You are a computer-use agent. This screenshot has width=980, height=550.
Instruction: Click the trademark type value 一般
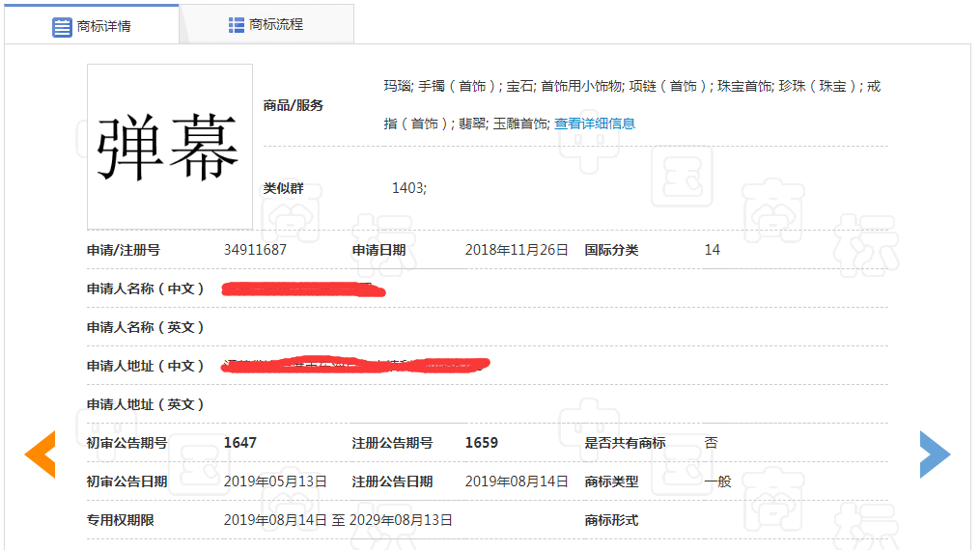(717, 481)
